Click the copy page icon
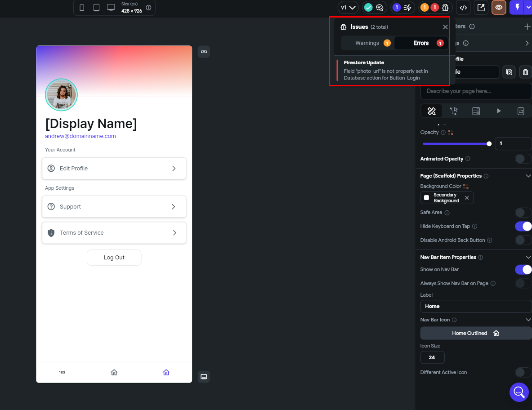 (509, 72)
